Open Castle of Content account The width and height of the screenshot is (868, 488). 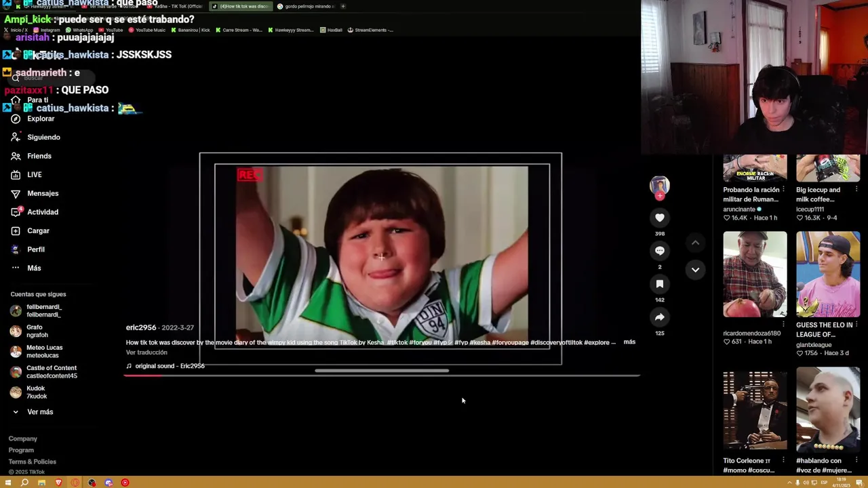tap(44, 372)
